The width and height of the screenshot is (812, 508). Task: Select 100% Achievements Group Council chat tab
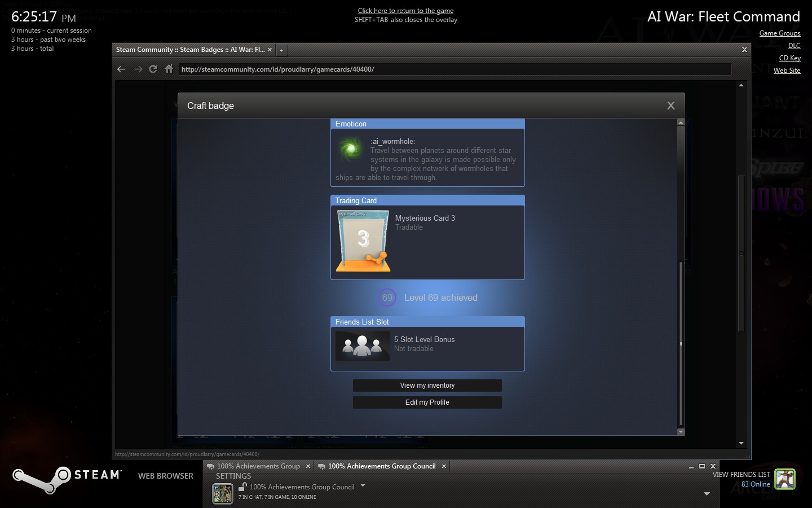point(382,466)
